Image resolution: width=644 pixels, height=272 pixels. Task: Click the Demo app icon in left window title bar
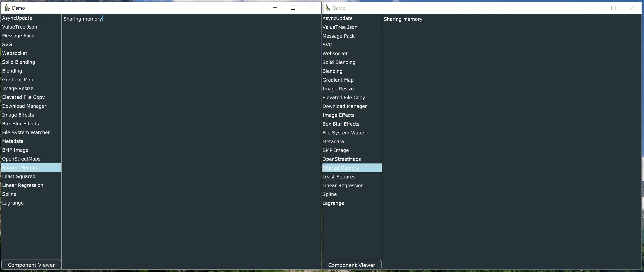[x=7, y=8]
